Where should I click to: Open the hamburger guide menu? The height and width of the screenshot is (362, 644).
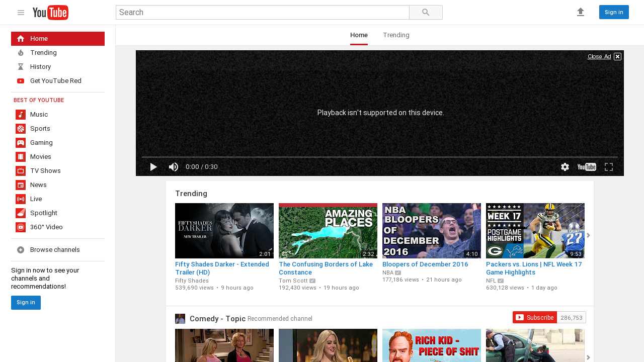(x=21, y=13)
